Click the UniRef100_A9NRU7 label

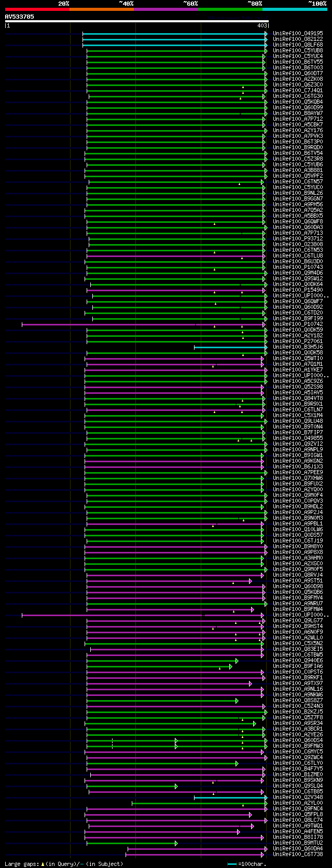(x=298, y=603)
